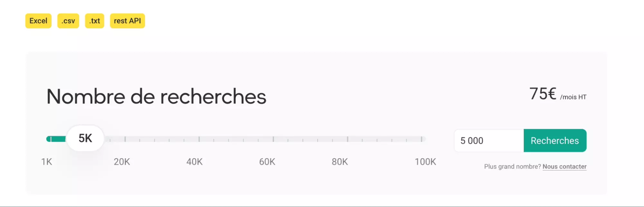The width and height of the screenshot is (644, 207).
Task: Set slider to the 80K tick mark
Action: point(347,139)
